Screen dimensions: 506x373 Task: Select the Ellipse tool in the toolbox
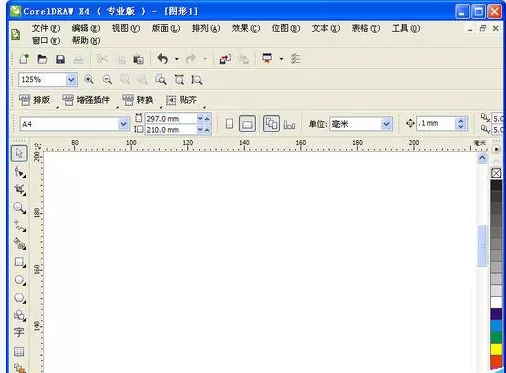[20, 280]
